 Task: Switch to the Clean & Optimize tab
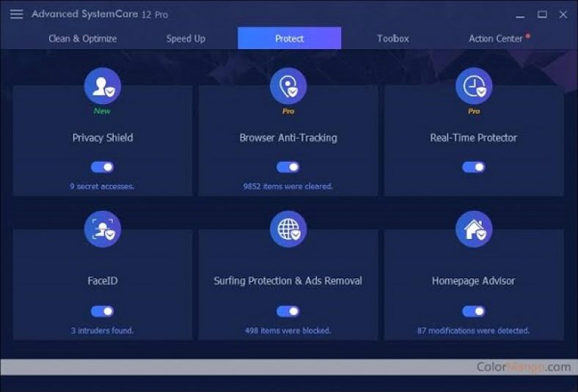click(x=83, y=38)
